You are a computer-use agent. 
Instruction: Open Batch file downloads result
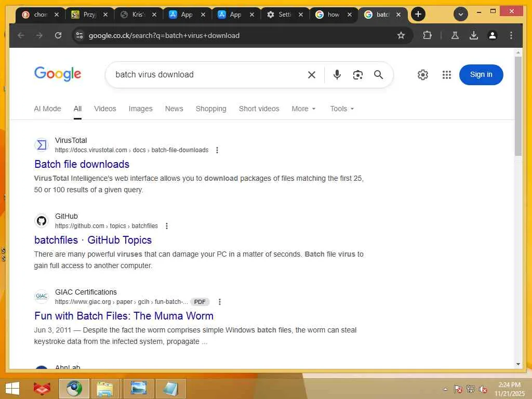click(82, 164)
